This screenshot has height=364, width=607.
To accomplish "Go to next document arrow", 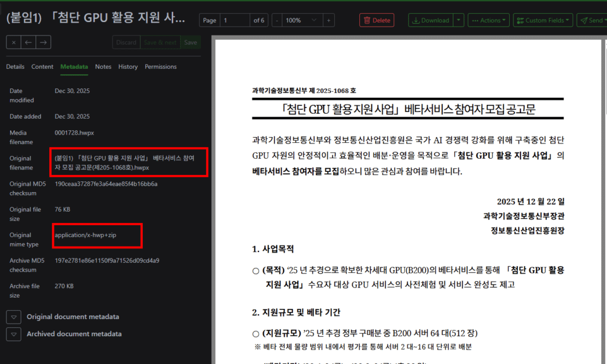I will click(x=43, y=43).
